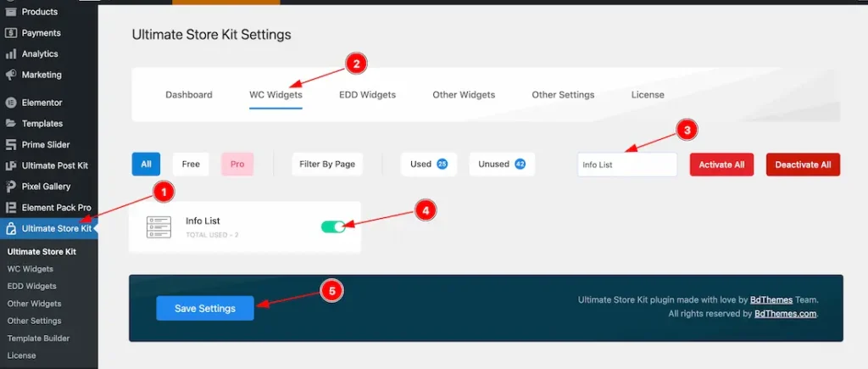
Task: Show Unused widgets filter
Action: (x=502, y=164)
